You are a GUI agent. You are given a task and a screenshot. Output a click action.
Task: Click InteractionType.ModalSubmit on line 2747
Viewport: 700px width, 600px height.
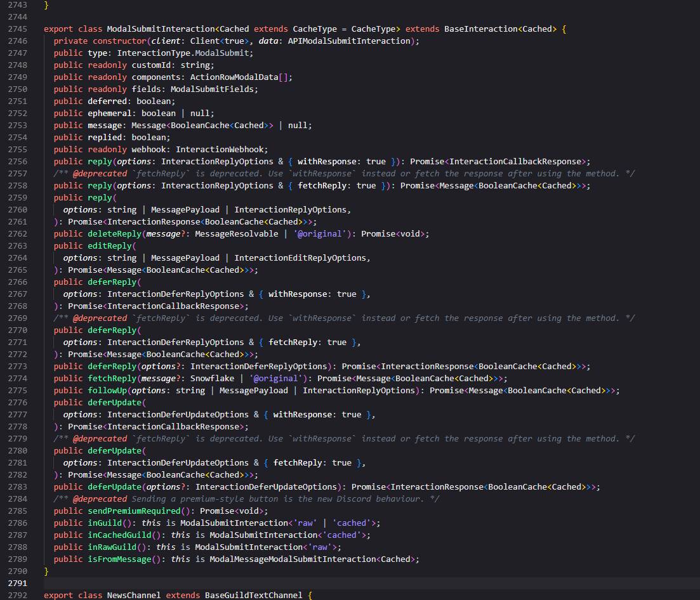(x=183, y=53)
